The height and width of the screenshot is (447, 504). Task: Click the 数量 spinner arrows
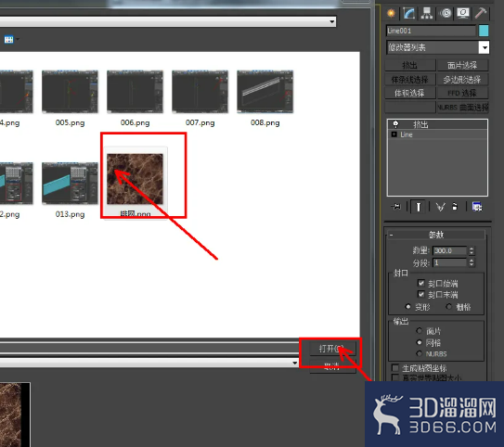[x=472, y=250]
